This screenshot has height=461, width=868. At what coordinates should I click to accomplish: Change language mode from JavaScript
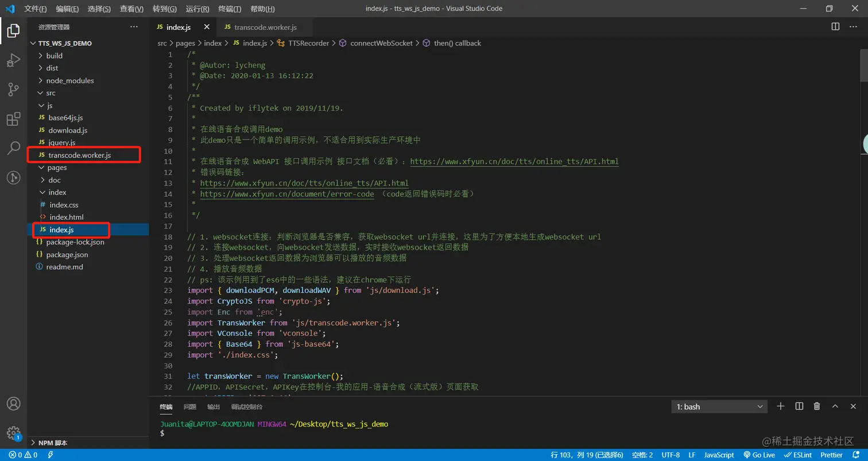(719, 455)
